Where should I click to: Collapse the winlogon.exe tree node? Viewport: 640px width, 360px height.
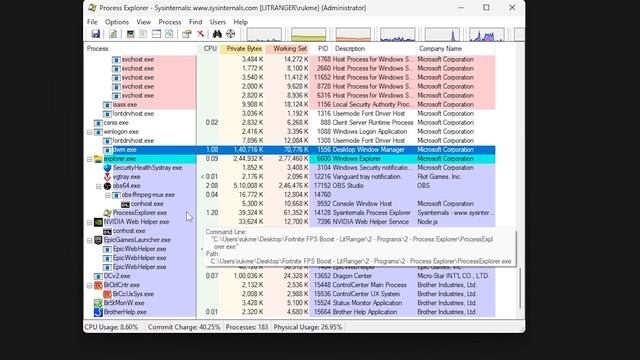point(89,132)
